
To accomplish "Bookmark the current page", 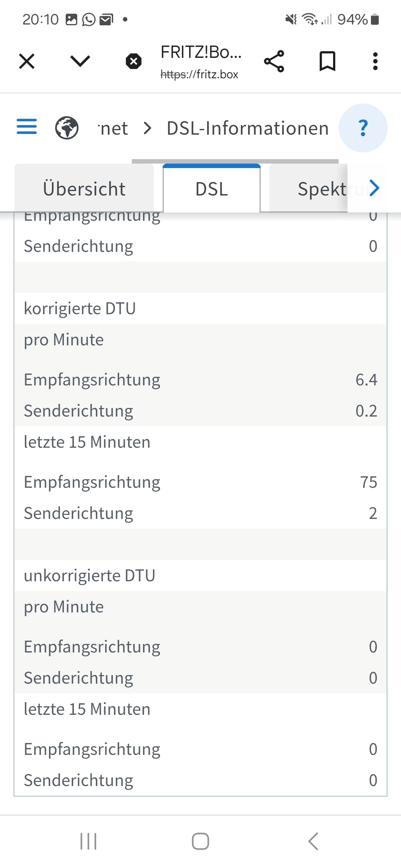I will point(327,61).
